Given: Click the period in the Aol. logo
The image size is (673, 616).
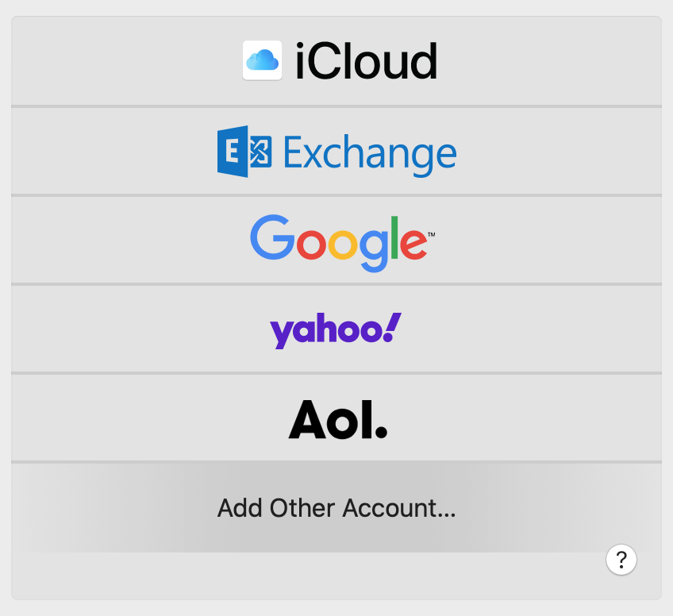Looking at the screenshot, I should point(380,433).
